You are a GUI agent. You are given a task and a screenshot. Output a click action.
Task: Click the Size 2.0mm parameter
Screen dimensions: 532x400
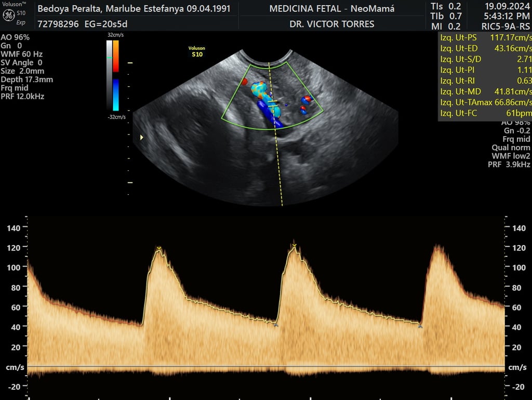[22, 71]
